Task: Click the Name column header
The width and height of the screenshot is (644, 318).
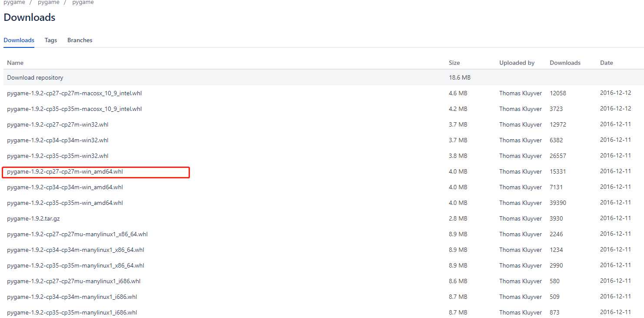Action: pyautogui.click(x=15, y=63)
